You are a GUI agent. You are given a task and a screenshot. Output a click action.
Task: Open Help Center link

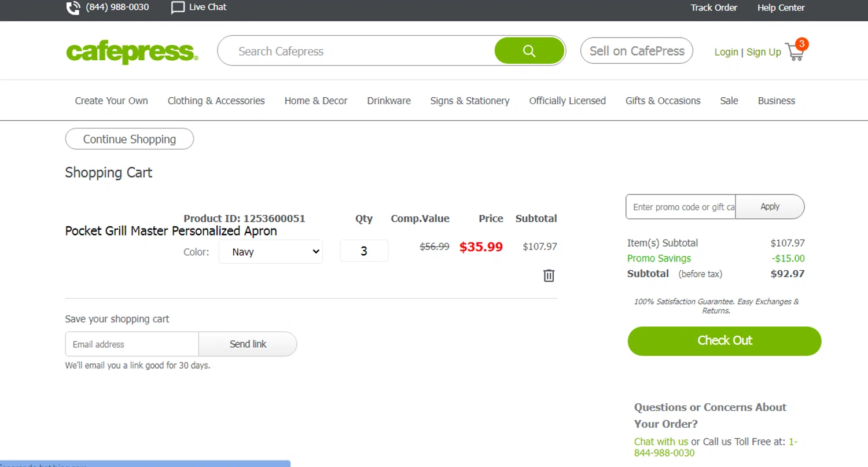pyautogui.click(x=781, y=8)
